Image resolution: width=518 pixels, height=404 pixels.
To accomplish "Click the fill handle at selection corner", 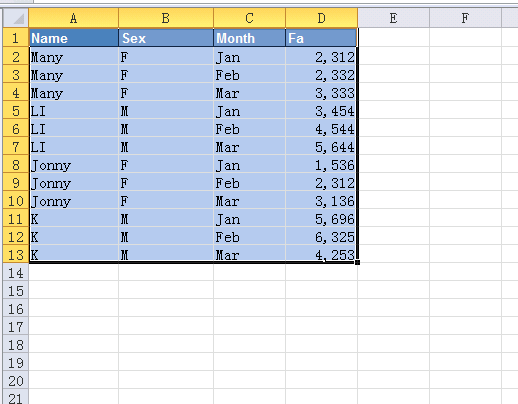I will click(x=357, y=262).
